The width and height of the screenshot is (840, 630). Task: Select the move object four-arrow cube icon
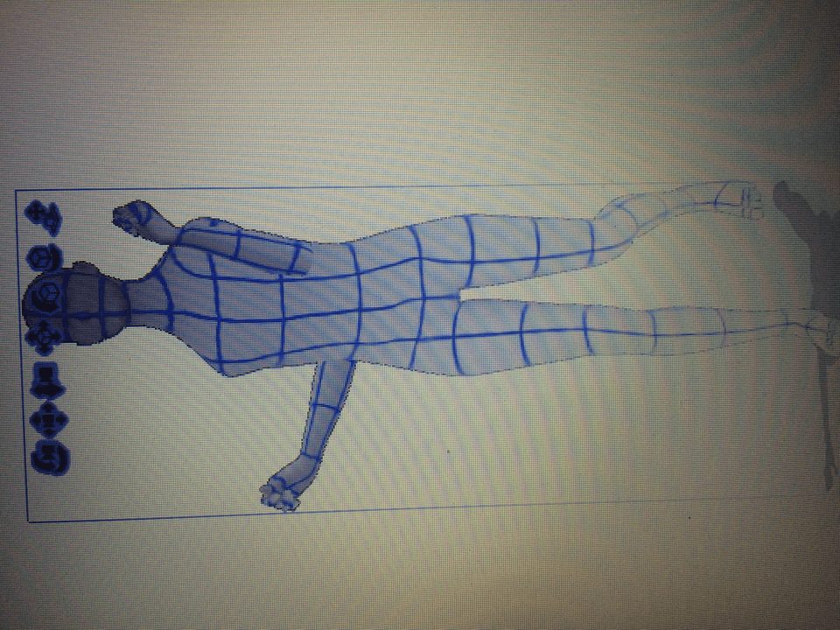pos(45,338)
